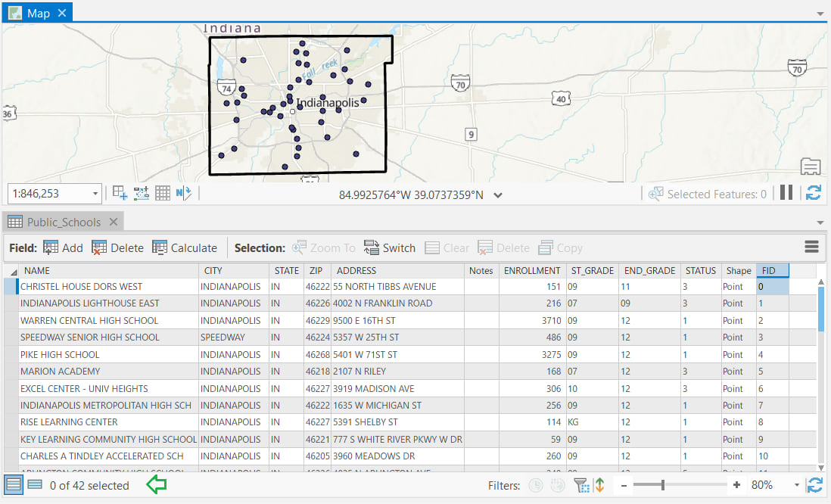Click the Delete field icon
Image resolution: width=831 pixels, height=504 pixels.
(99, 247)
